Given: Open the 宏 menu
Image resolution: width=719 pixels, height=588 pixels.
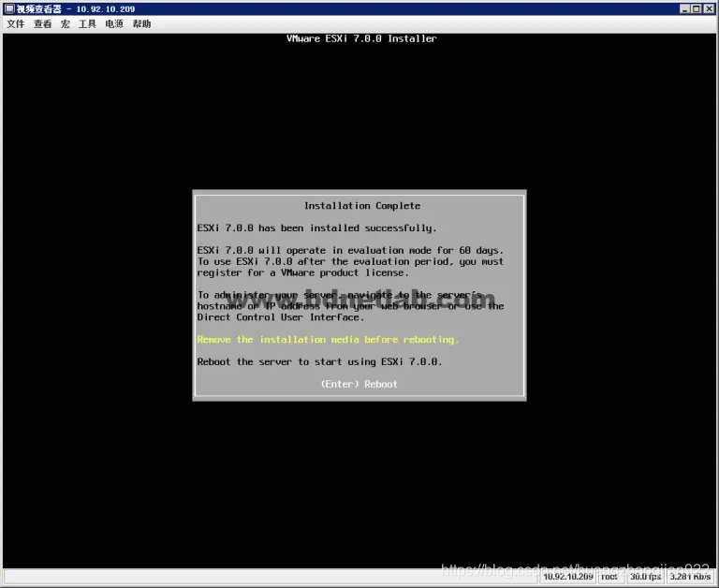Looking at the screenshot, I should pos(66,23).
